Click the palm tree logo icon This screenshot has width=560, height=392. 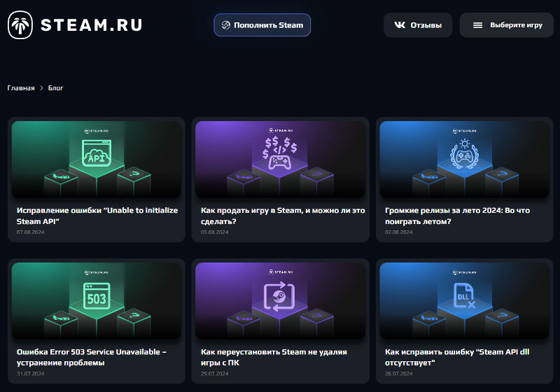click(x=20, y=25)
